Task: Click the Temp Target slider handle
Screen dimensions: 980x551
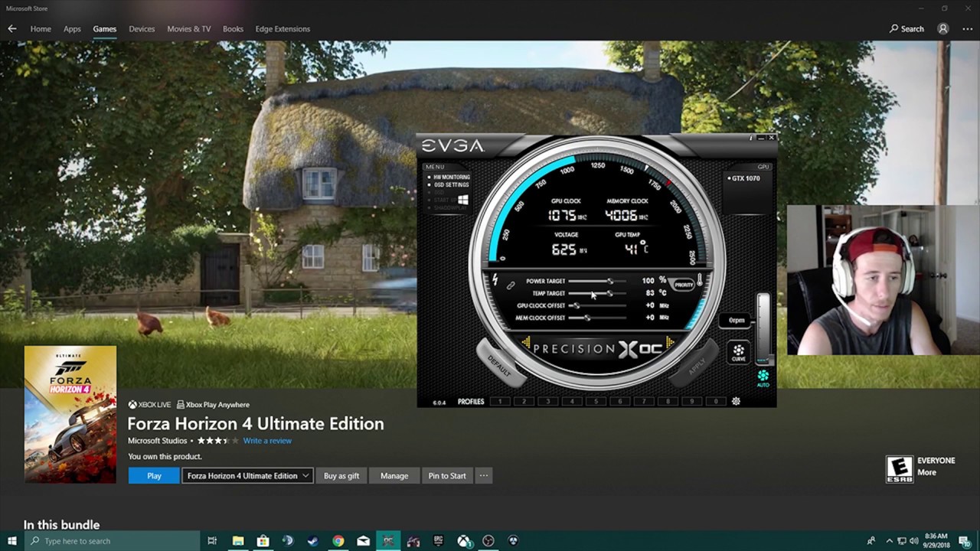Action: pyautogui.click(x=609, y=293)
